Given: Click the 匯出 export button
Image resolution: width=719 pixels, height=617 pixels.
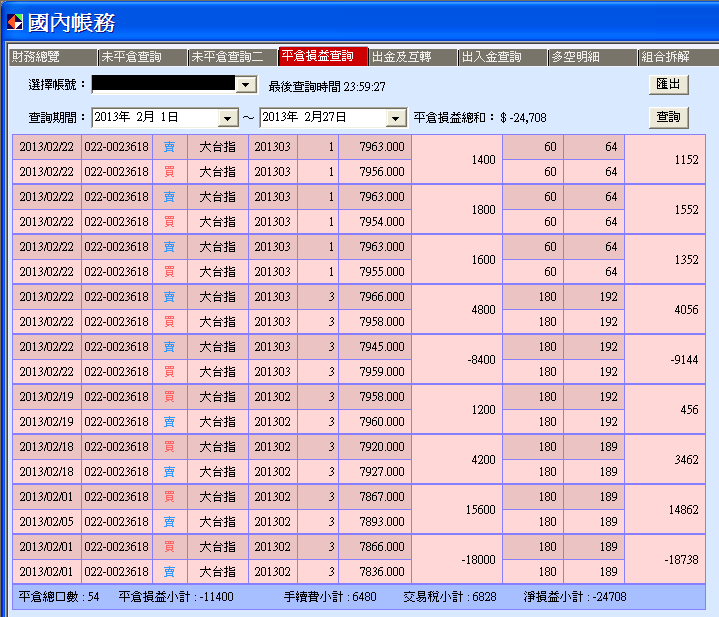Looking at the screenshot, I should coord(669,85).
